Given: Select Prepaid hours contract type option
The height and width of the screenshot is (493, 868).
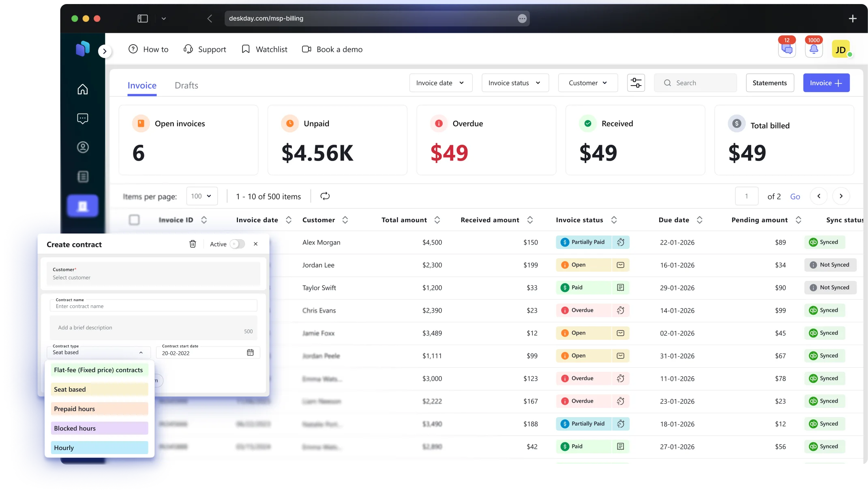Looking at the screenshot, I should [99, 409].
